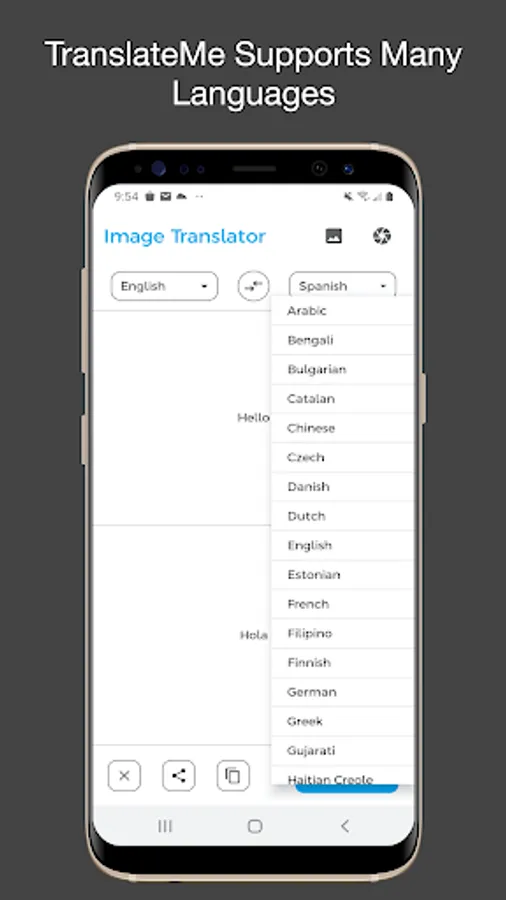Choose Estonian in the language list

342,575
